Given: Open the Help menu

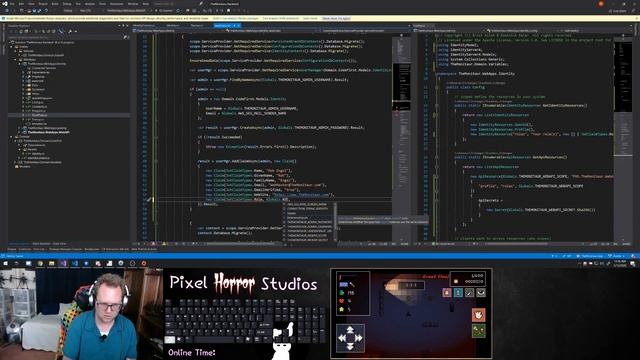Looking at the screenshot, I should [145, 4].
